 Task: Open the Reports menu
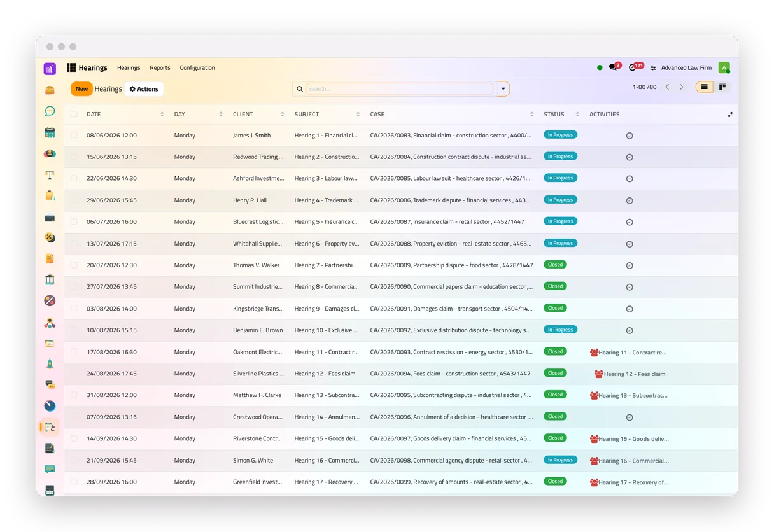point(160,68)
